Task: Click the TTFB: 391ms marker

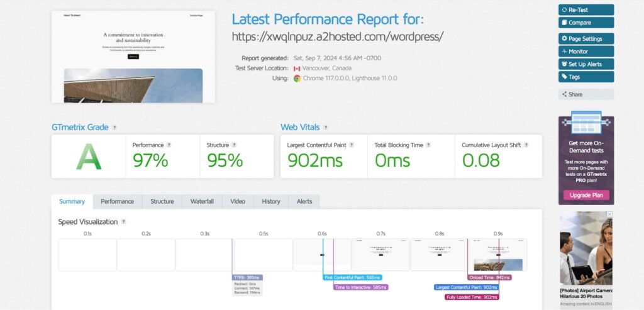Action: [x=247, y=277]
